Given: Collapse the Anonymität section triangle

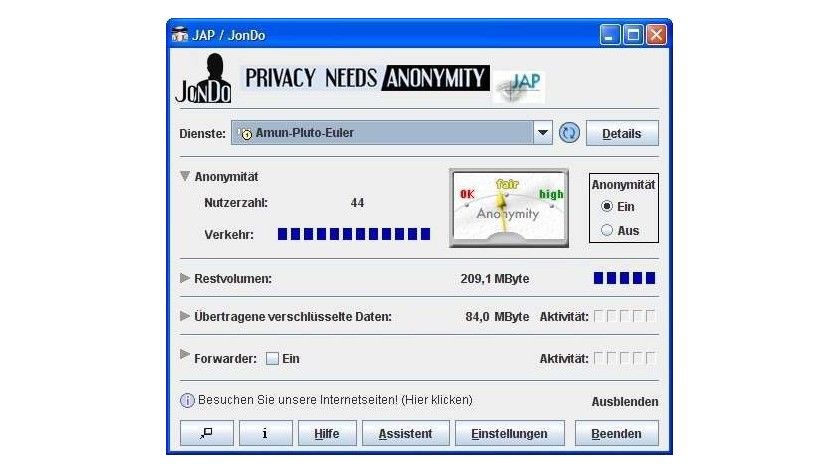Looking at the screenshot, I should coord(185,176).
